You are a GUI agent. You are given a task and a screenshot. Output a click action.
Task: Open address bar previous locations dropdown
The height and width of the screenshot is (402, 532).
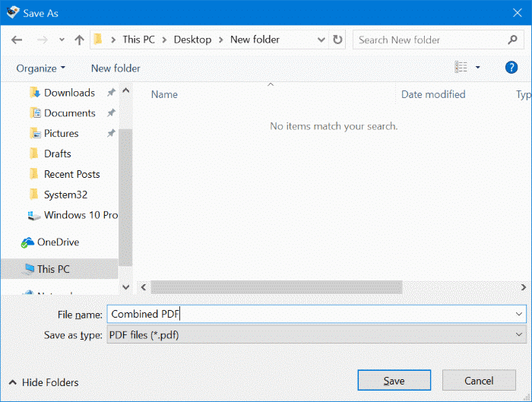321,40
